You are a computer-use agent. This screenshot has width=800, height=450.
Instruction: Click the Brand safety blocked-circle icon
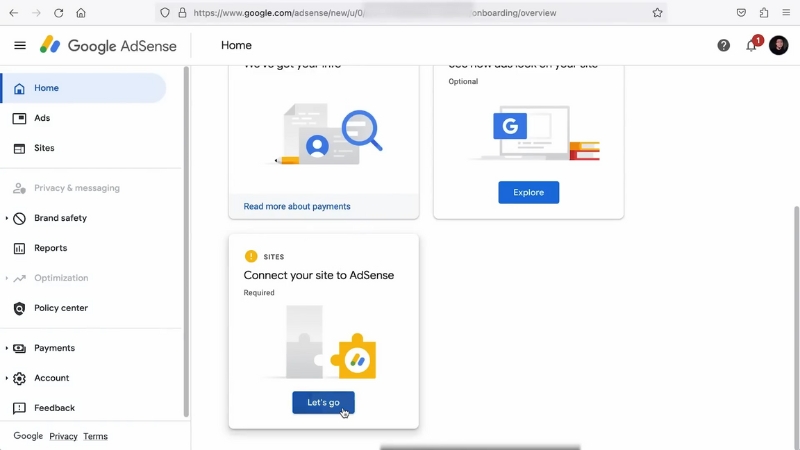pyautogui.click(x=19, y=218)
